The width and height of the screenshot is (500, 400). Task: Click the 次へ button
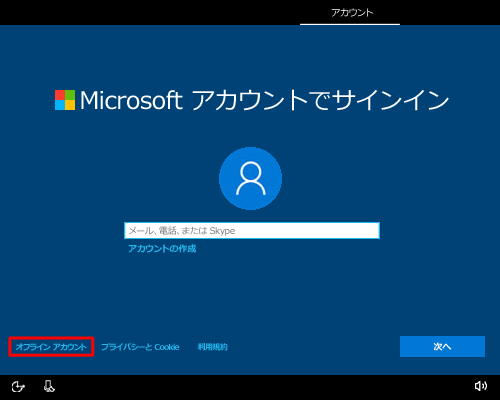(442, 347)
